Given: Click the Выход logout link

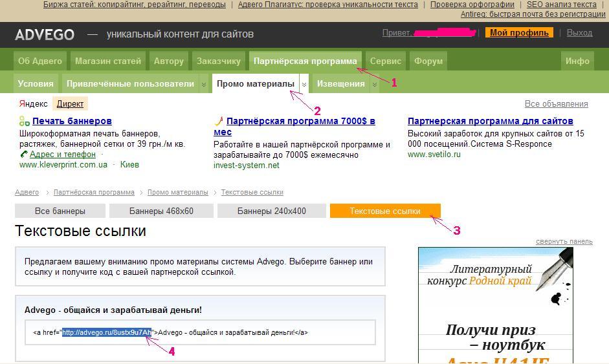Looking at the screenshot, I should click(x=579, y=32).
